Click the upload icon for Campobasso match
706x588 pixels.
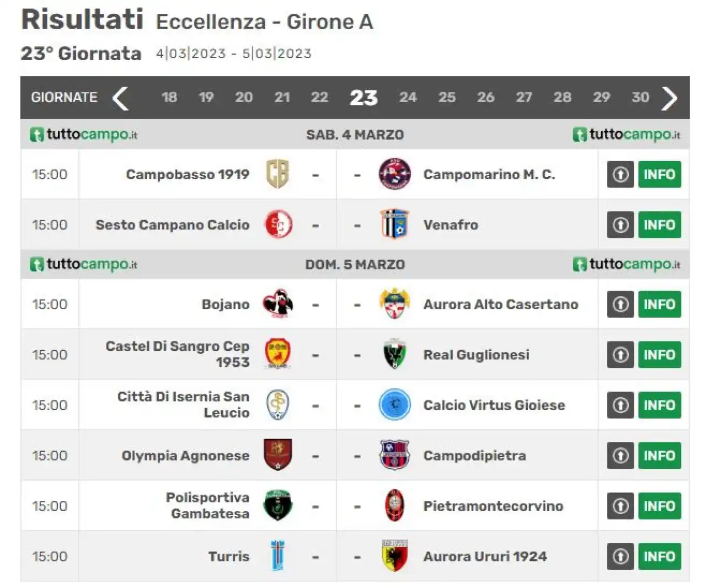(x=621, y=174)
